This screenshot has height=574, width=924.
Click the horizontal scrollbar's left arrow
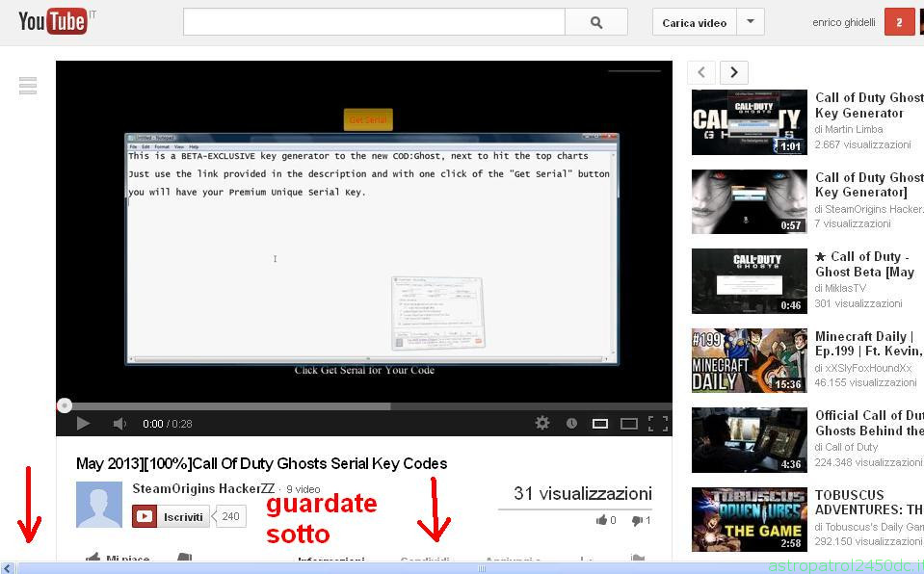point(8,568)
